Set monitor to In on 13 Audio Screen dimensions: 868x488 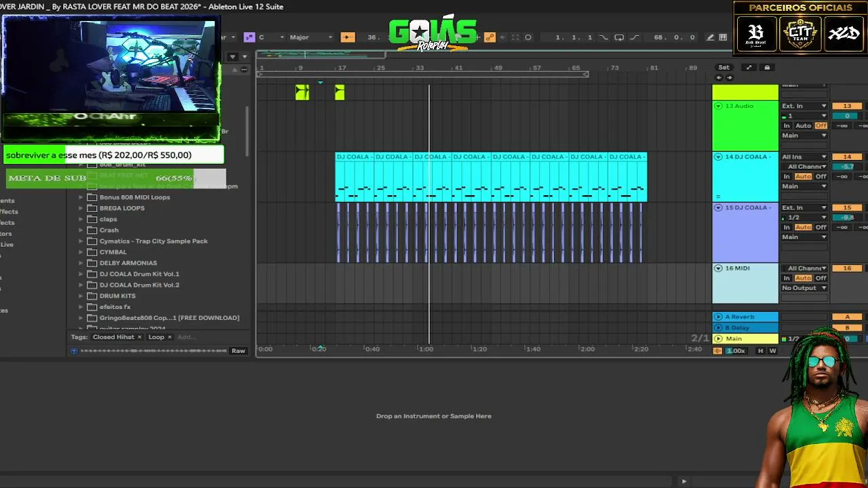coord(787,125)
